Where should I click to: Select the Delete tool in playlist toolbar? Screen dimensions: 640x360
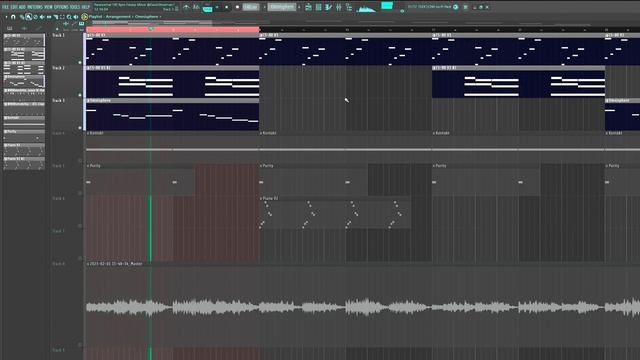coord(35,17)
